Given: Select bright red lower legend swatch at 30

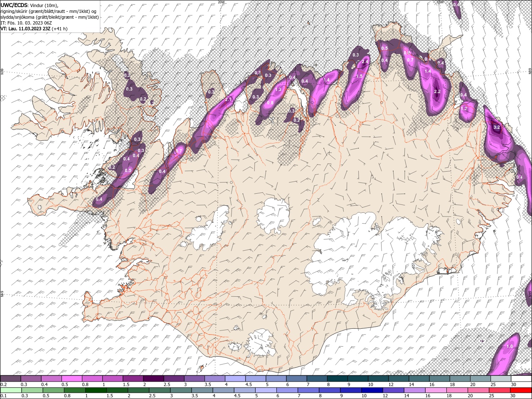Looking at the screenshot, I should [521, 390].
